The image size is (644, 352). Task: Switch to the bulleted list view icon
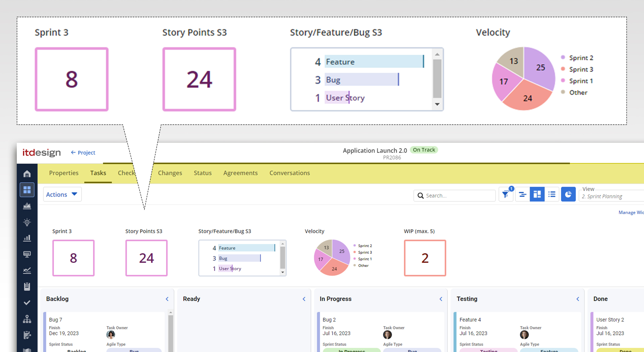click(552, 194)
